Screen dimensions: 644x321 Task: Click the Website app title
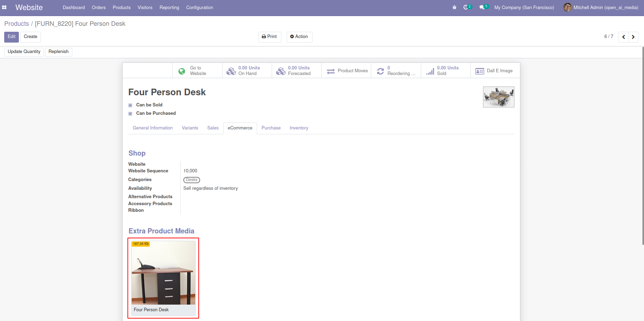click(x=29, y=7)
